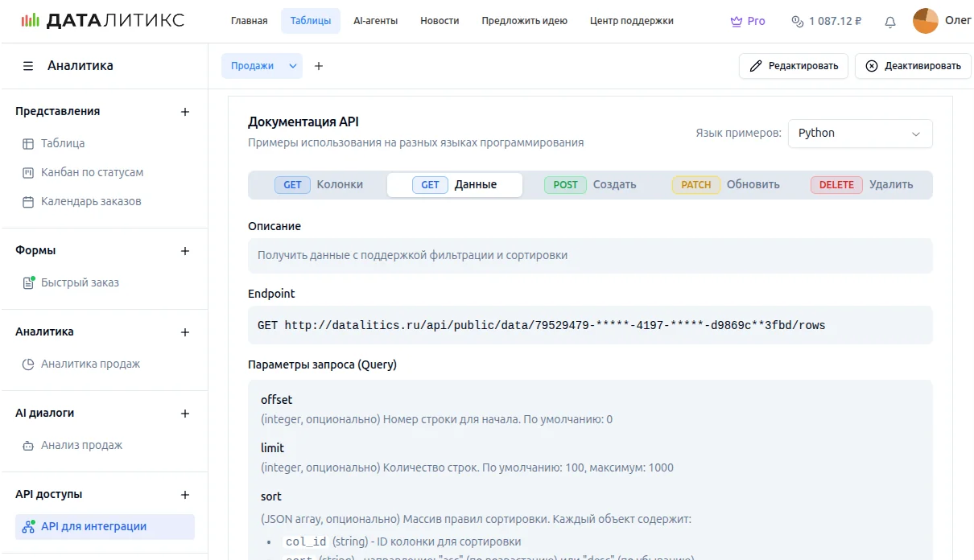Click the ДАТАЛИТИКС logo
Image resolution: width=974 pixels, height=560 pixels.
click(102, 21)
